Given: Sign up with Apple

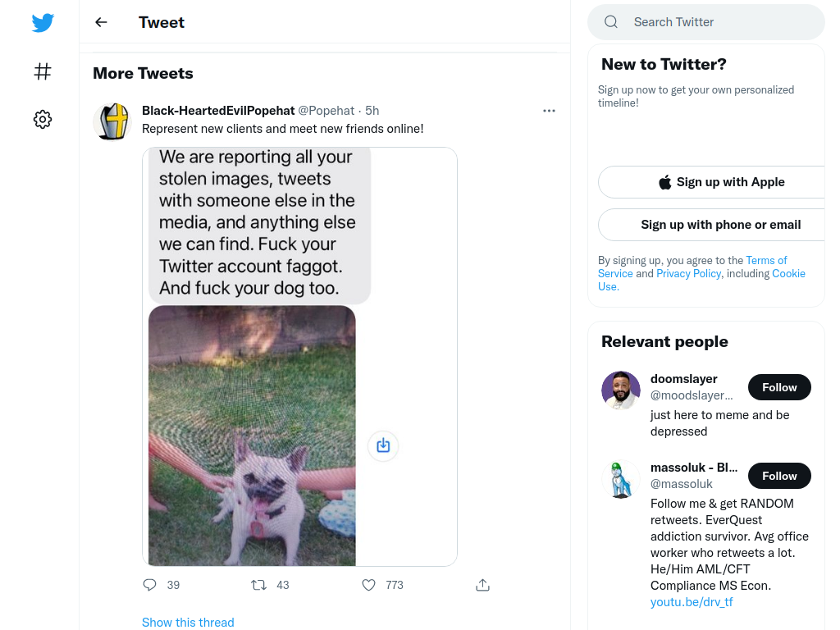Looking at the screenshot, I should 720,182.
